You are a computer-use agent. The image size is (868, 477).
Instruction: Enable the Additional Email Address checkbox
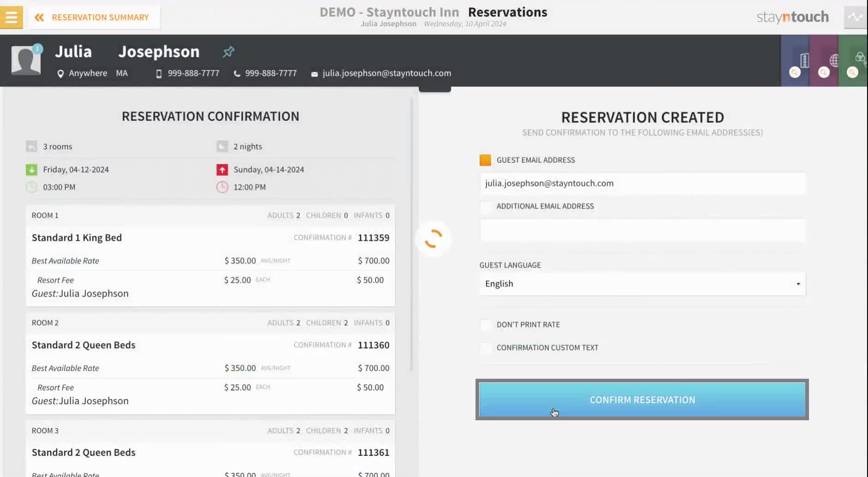pos(485,206)
